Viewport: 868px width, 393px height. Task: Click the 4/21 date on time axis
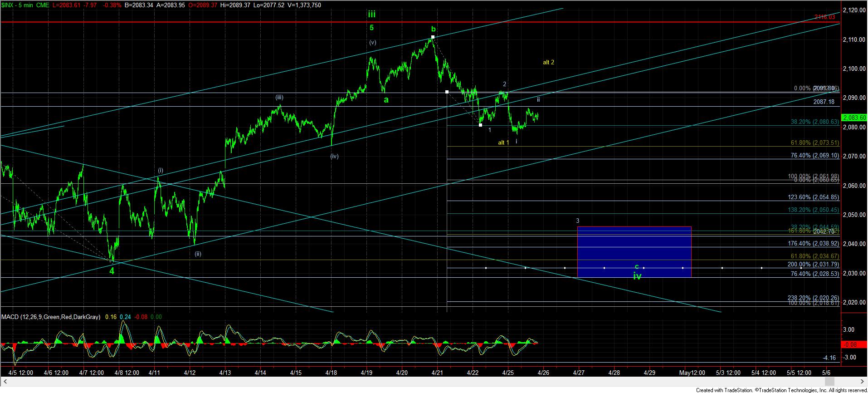pyautogui.click(x=437, y=373)
